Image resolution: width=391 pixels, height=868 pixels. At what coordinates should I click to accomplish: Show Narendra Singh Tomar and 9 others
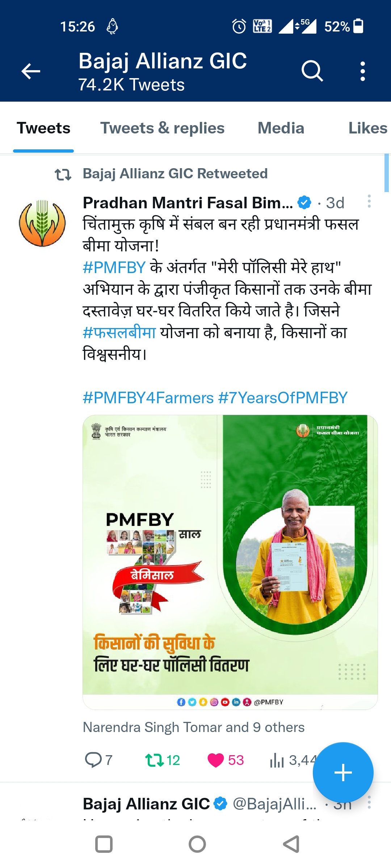click(194, 727)
